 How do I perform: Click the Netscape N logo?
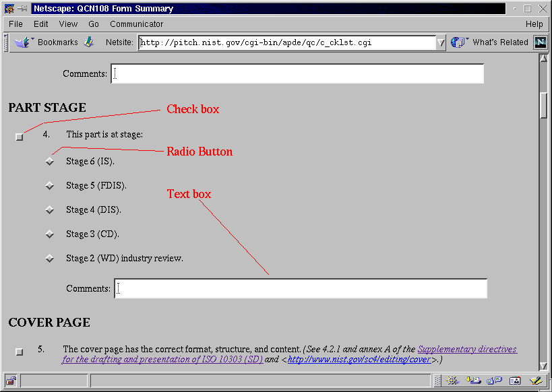pos(541,42)
